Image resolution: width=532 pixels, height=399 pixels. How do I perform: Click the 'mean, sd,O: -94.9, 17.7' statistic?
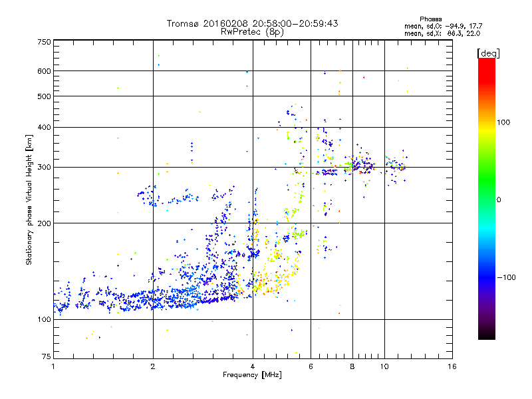click(x=443, y=26)
